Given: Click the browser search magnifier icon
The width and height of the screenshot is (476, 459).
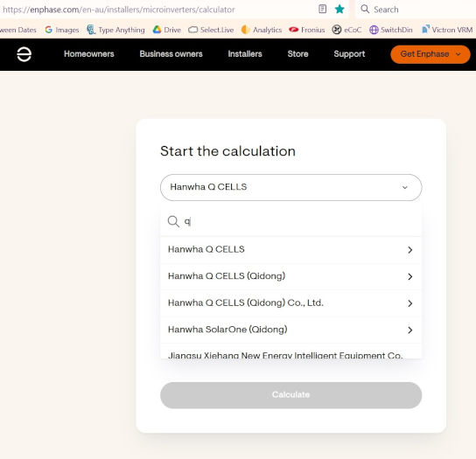Looking at the screenshot, I should point(365,9).
